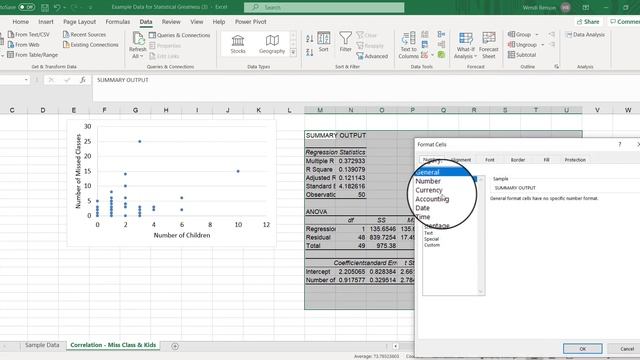640x360 pixels.
Task: Open the Group dropdown
Action: tap(523, 35)
